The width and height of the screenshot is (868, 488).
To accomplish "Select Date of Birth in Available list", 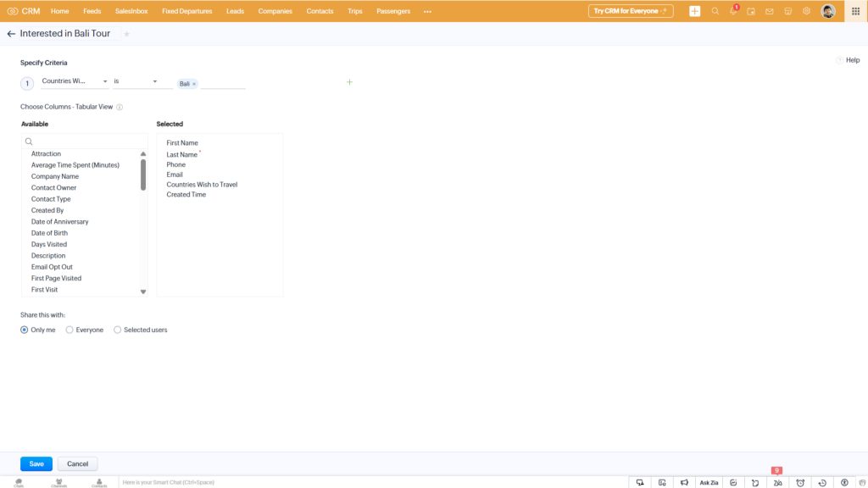I will pyautogui.click(x=49, y=234).
